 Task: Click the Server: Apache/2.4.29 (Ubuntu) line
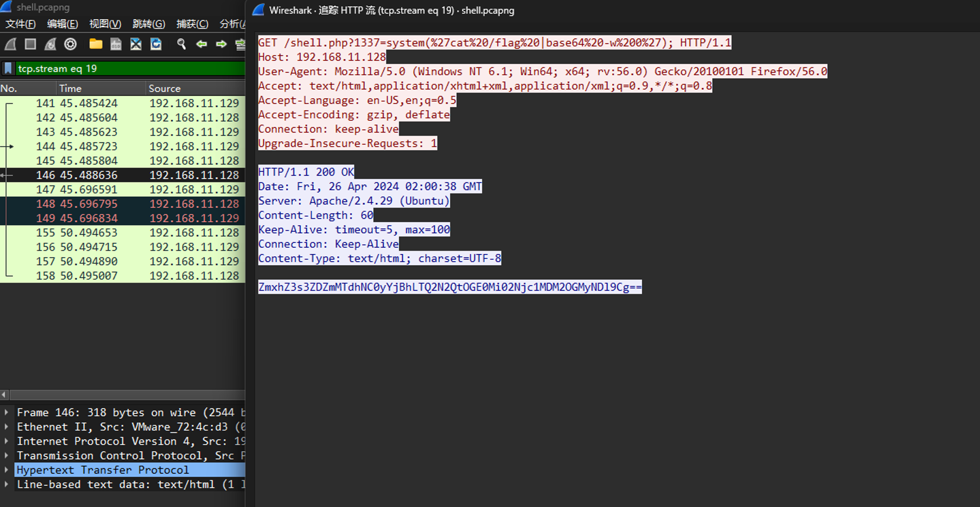click(x=354, y=201)
